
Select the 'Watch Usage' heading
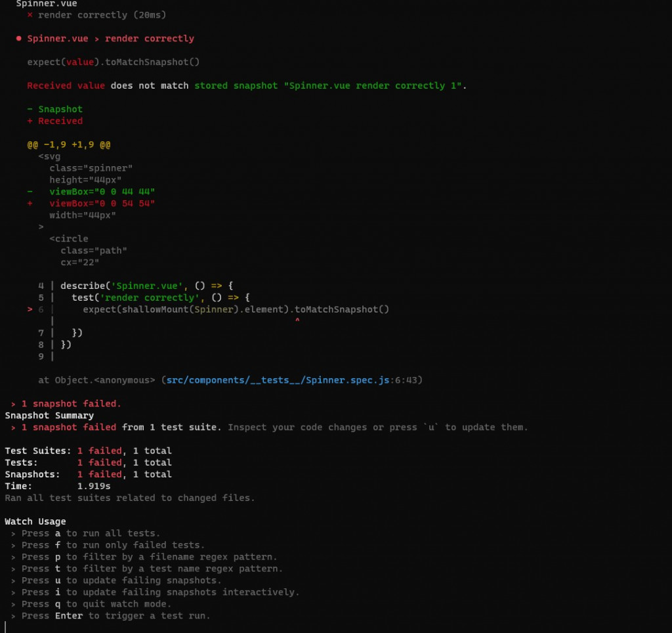click(35, 521)
